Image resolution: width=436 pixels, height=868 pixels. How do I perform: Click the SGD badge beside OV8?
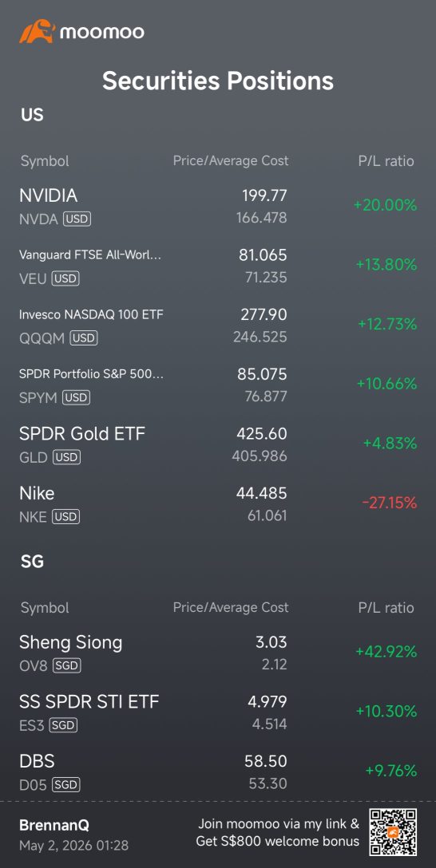click(67, 666)
